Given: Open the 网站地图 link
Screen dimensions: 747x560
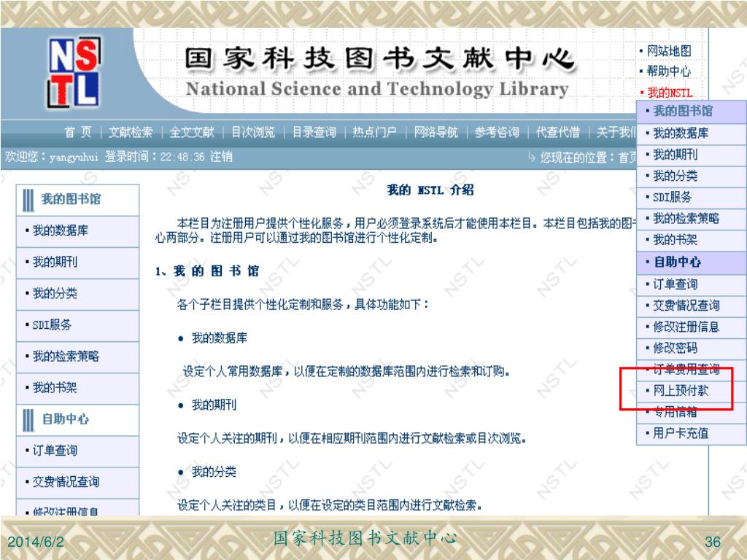Looking at the screenshot, I should 669,51.
